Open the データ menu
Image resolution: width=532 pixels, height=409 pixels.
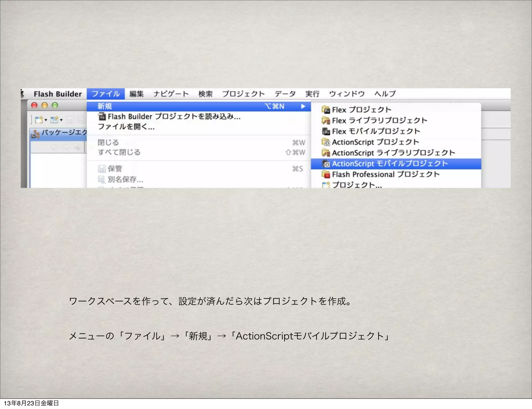tap(285, 94)
